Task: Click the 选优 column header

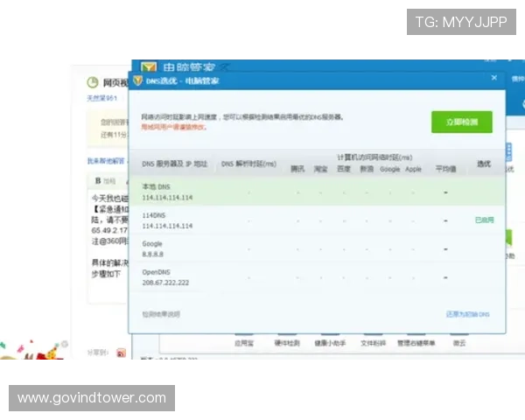Action: [x=484, y=164]
